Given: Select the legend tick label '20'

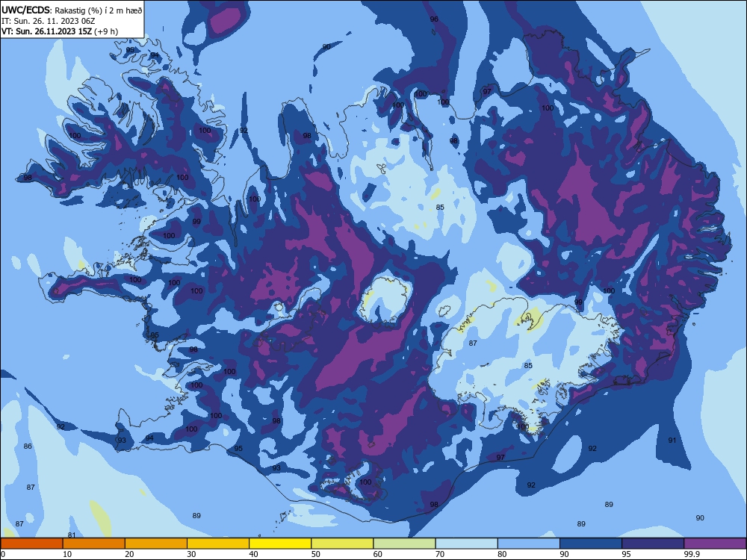Looking at the screenshot, I should [129, 554].
